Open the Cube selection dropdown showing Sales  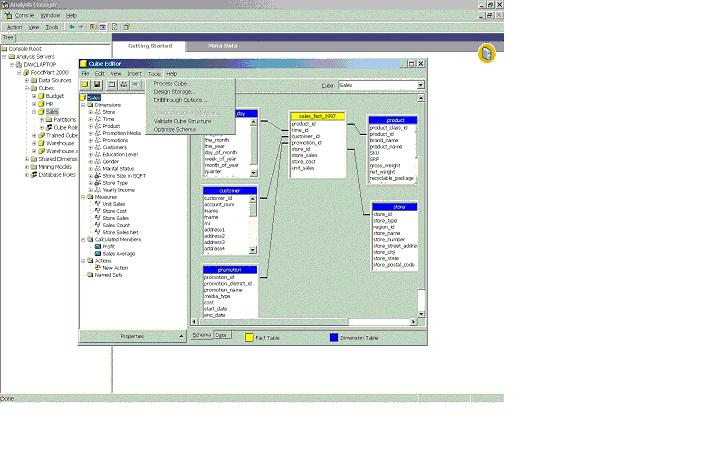(420, 85)
